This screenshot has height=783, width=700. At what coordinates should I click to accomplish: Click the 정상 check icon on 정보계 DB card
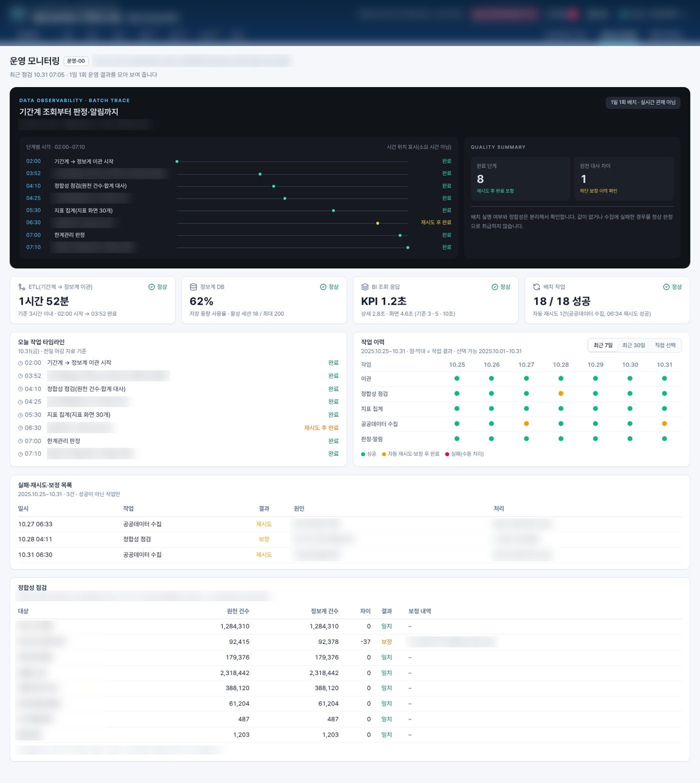pyautogui.click(x=323, y=287)
